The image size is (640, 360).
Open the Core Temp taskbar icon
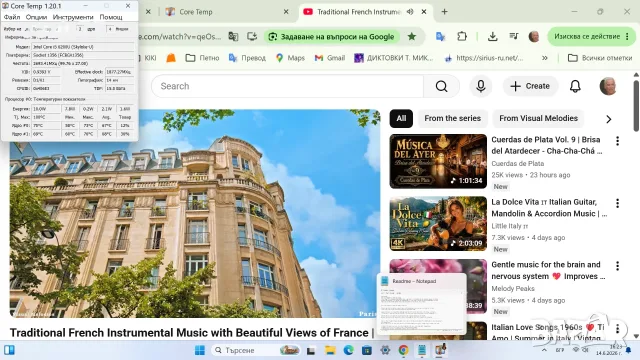pyautogui.click(x=440, y=350)
